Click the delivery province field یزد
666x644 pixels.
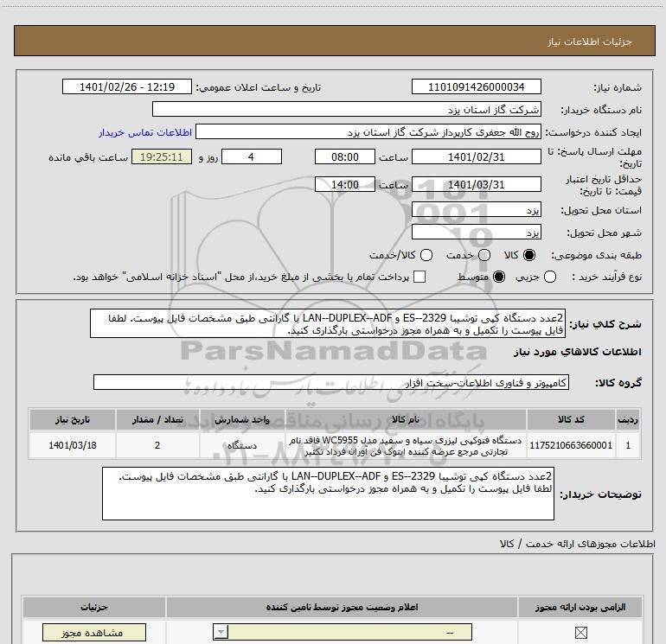pyautogui.click(x=476, y=210)
